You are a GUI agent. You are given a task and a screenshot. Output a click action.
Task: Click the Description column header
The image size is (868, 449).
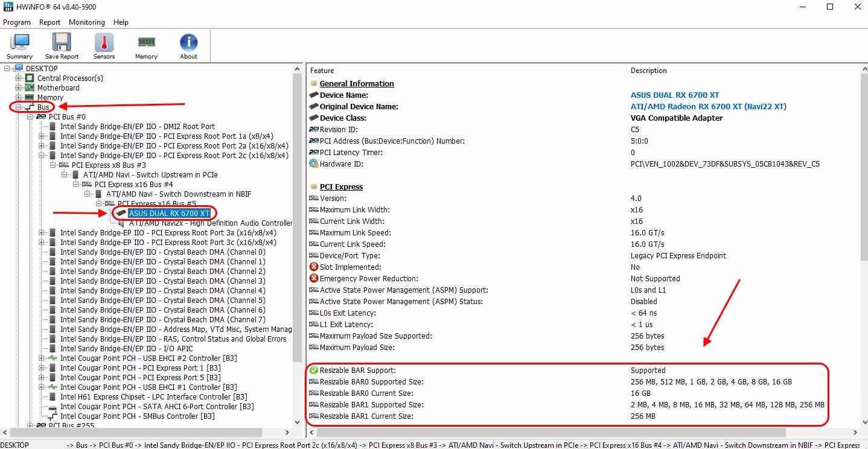click(x=649, y=71)
